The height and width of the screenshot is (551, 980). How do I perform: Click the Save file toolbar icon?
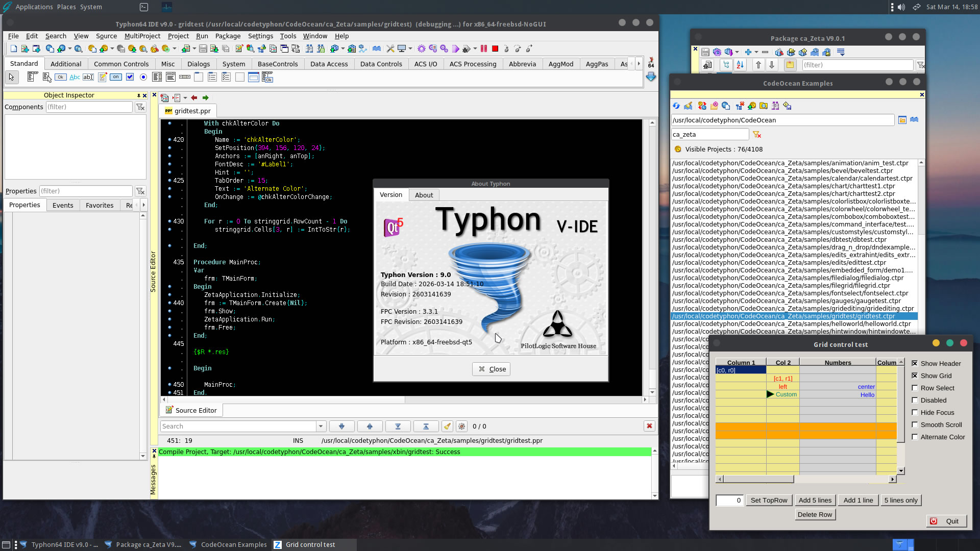coord(203,49)
